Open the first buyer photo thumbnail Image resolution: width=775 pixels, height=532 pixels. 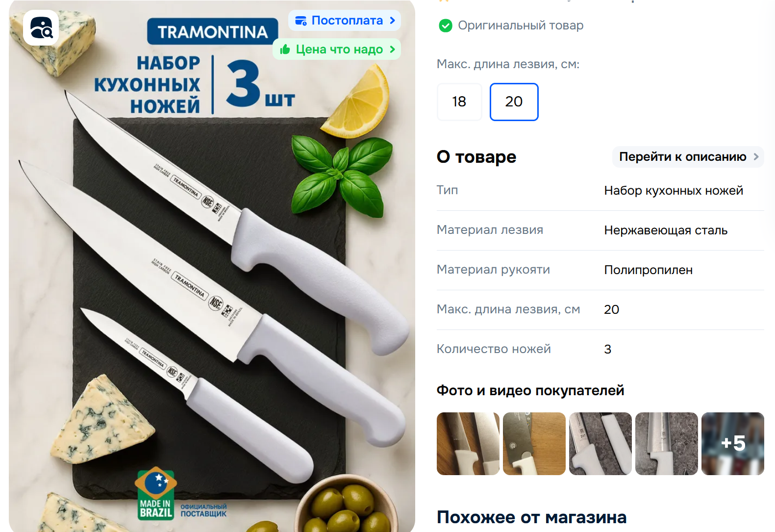click(x=468, y=444)
